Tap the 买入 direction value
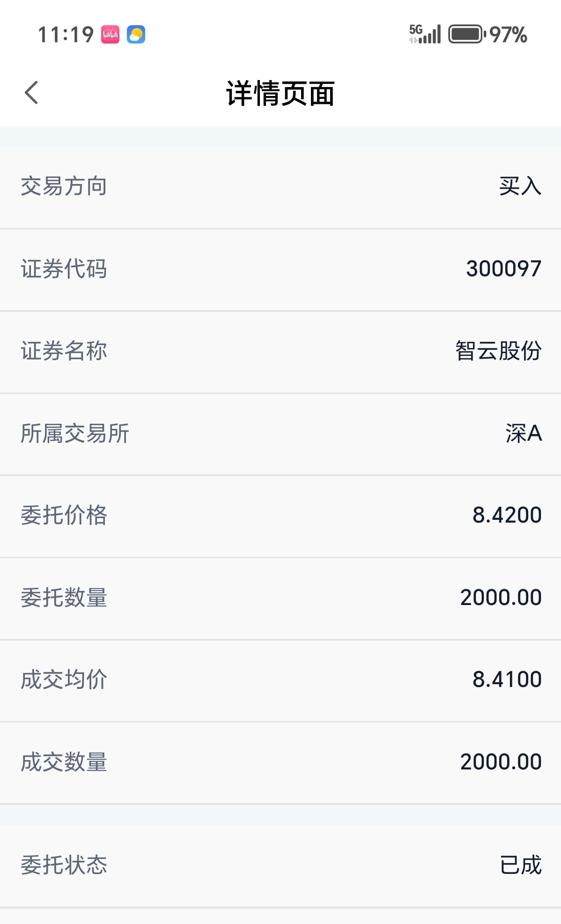 click(x=520, y=186)
